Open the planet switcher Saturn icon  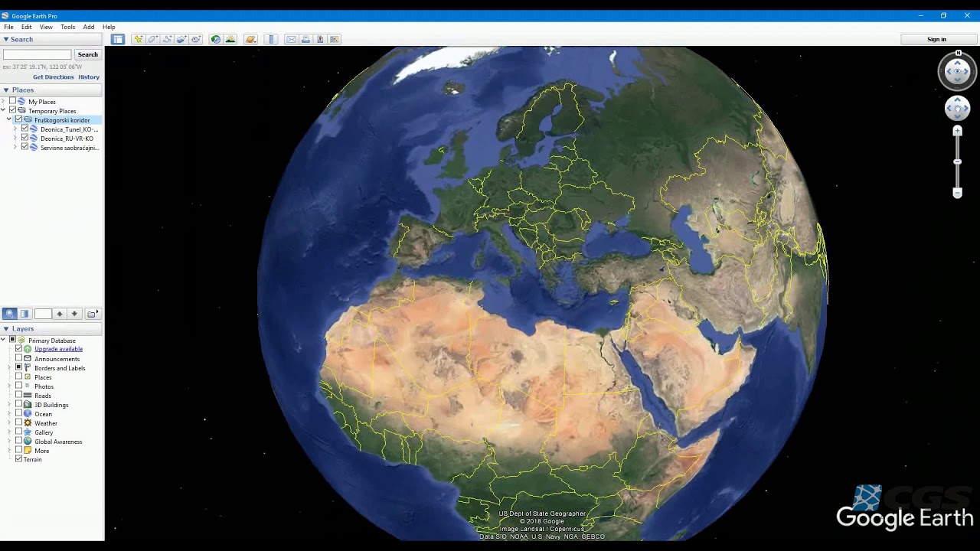(250, 39)
